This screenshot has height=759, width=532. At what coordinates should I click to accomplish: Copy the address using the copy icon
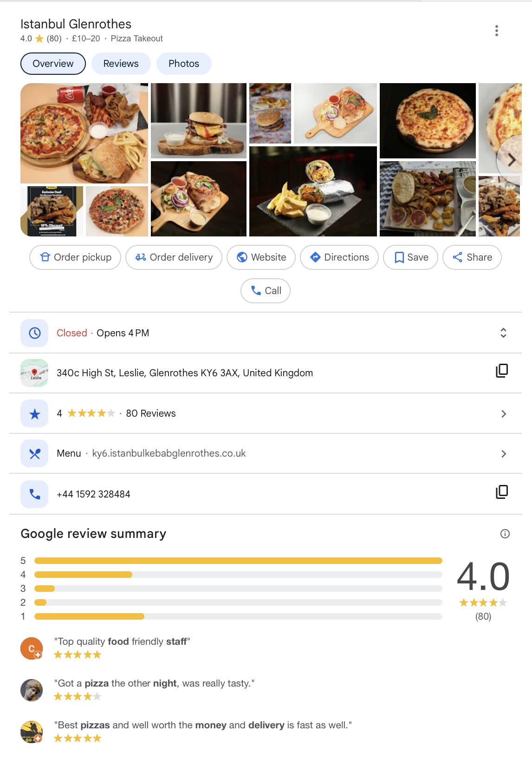coord(502,371)
